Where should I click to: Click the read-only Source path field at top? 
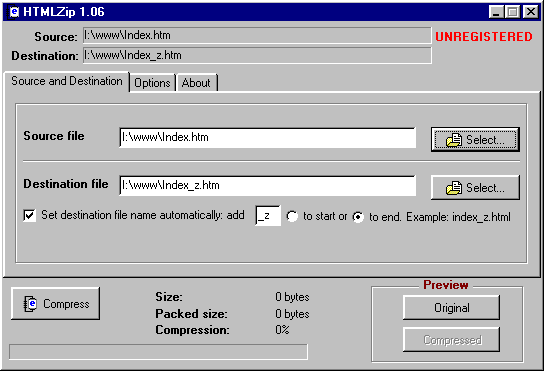[x=257, y=35]
